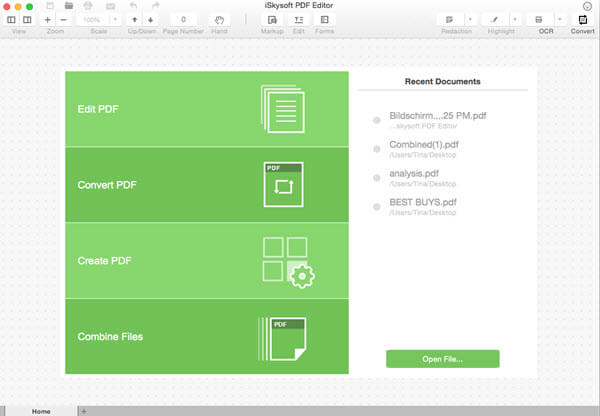Click the Page Number field
This screenshot has height=416, width=600.
183,20
